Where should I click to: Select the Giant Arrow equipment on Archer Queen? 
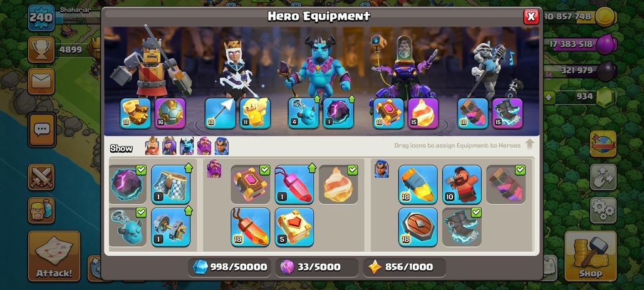(x=220, y=113)
